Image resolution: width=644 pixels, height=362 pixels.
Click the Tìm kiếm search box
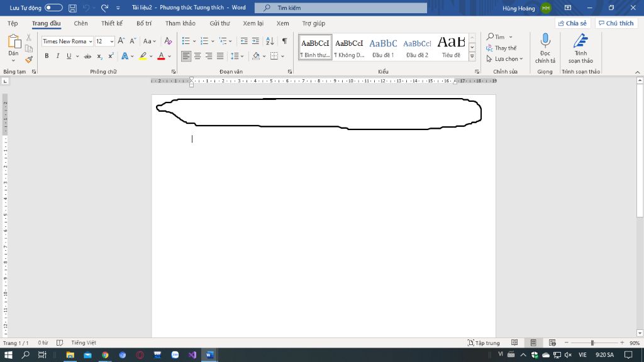[340, 8]
